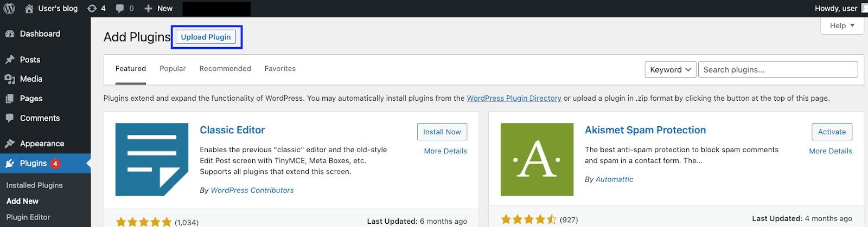This screenshot has height=227, width=868.
Task: Click the User's blog site name
Action: click(58, 9)
